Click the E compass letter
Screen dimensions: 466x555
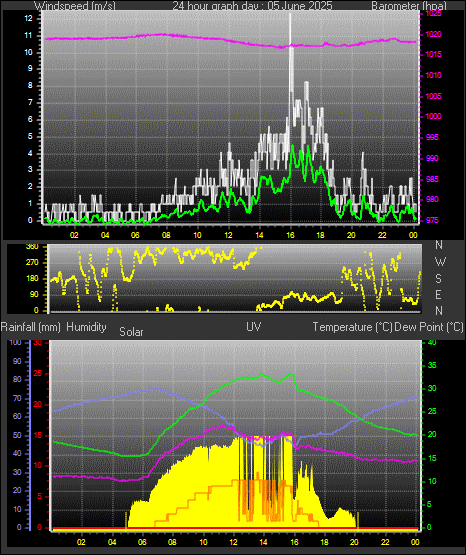click(438, 294)
